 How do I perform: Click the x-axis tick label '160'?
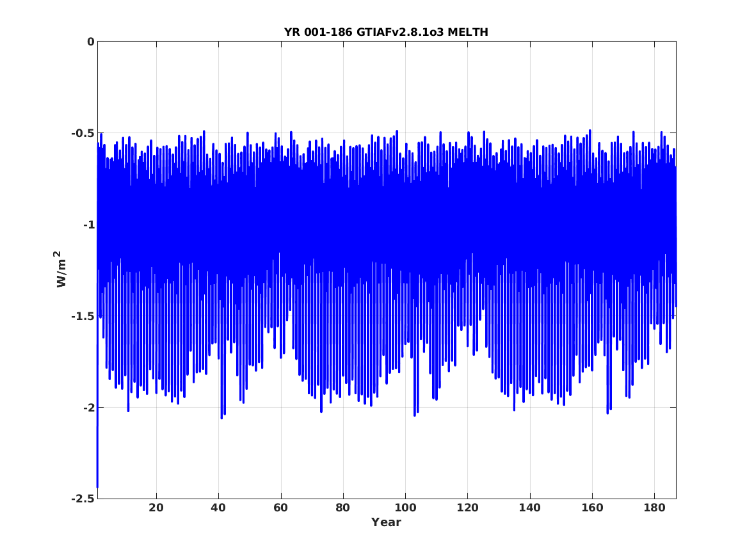click(592, 508)
